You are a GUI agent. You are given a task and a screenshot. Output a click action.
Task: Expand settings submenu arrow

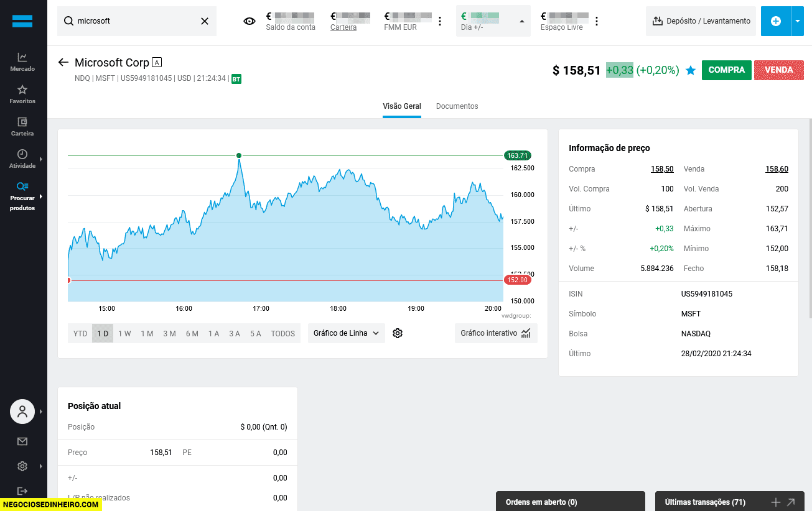pos(41,466)
